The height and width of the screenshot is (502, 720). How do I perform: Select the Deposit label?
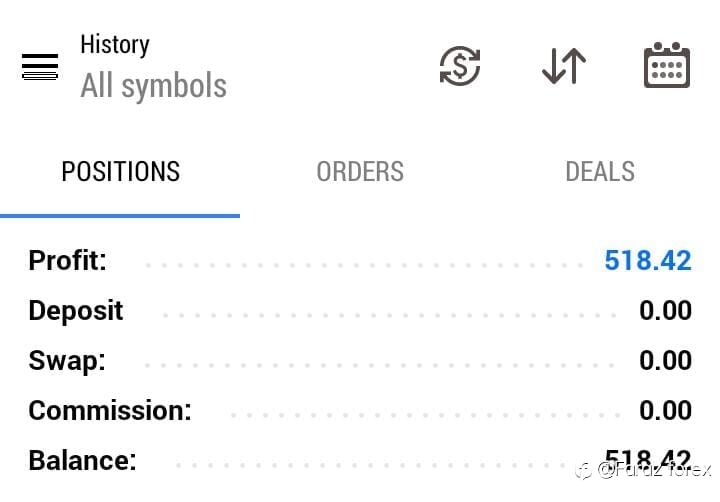point(76,311)
